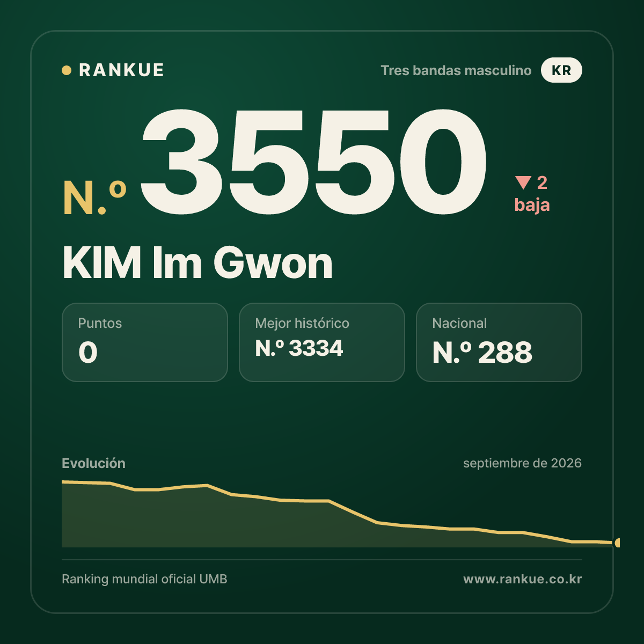Click the red down-triangle change icon
The image size is (644, 644).
pos(523,183)
